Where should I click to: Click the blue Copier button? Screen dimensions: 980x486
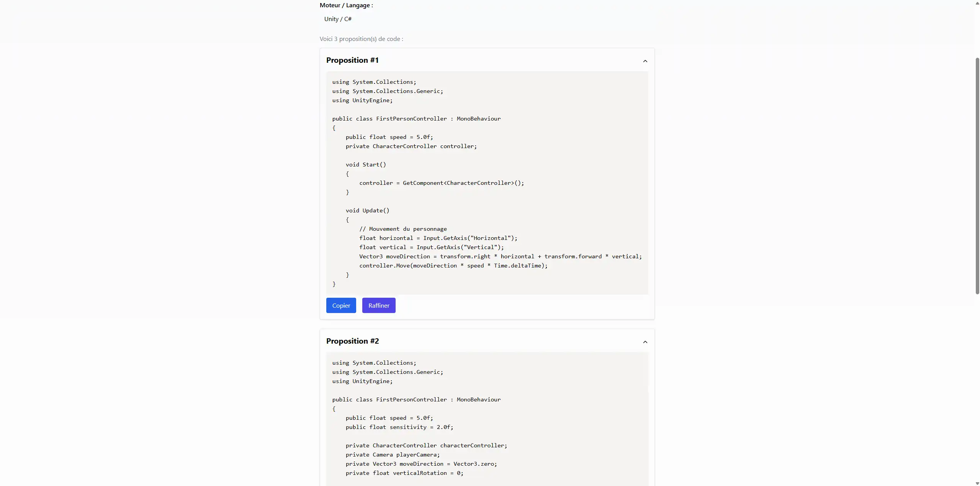click(x=341, y=305)
